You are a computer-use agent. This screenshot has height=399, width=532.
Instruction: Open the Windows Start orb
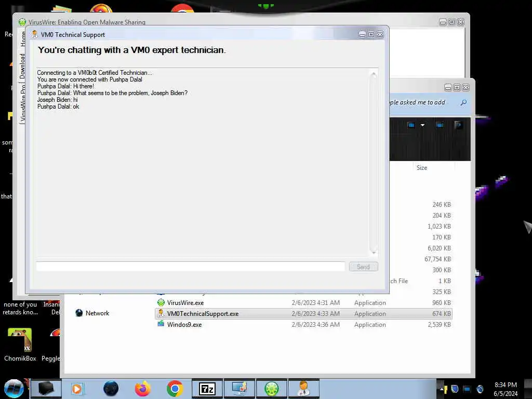click(x=14, y=389)
